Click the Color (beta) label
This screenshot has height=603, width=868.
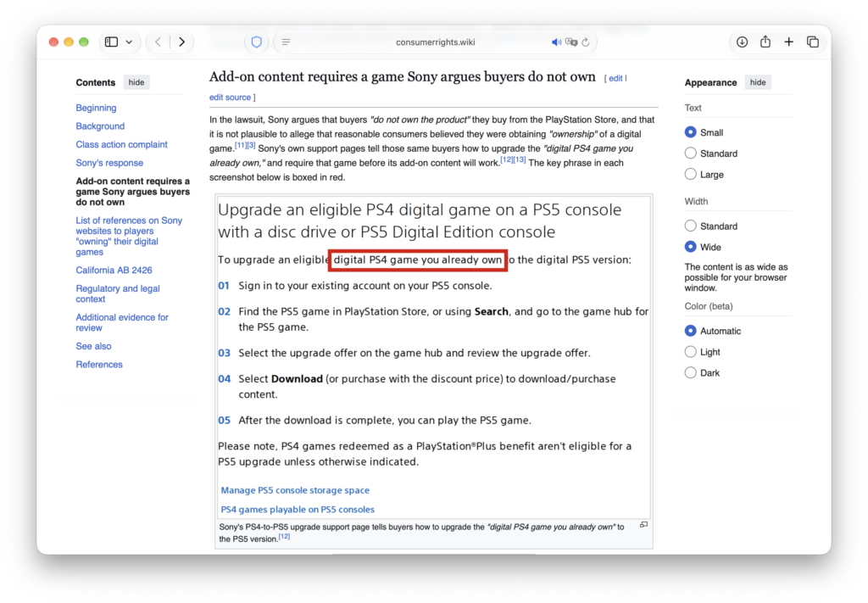click(x=708, y=306)
